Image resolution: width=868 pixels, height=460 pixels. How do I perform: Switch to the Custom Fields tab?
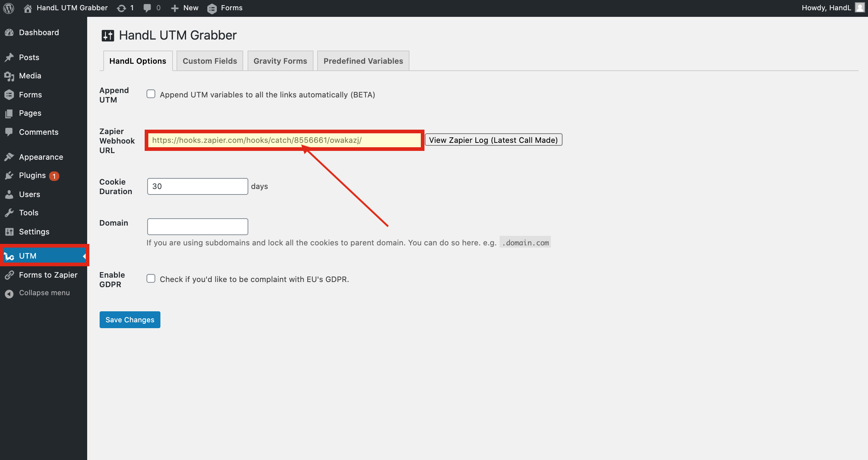coord(209,61)
